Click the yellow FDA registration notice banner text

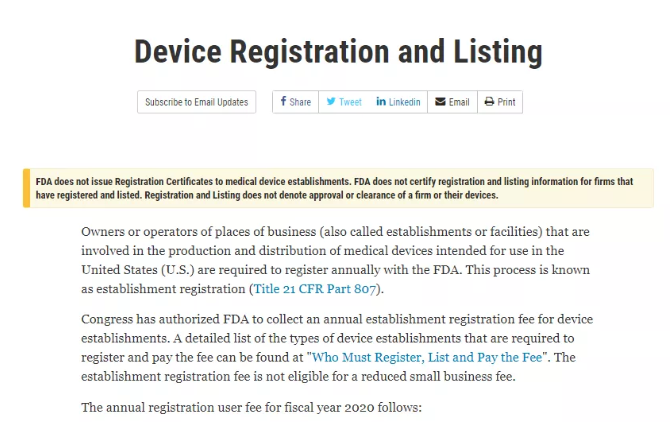pyautogui.click(x=335, y=188)
